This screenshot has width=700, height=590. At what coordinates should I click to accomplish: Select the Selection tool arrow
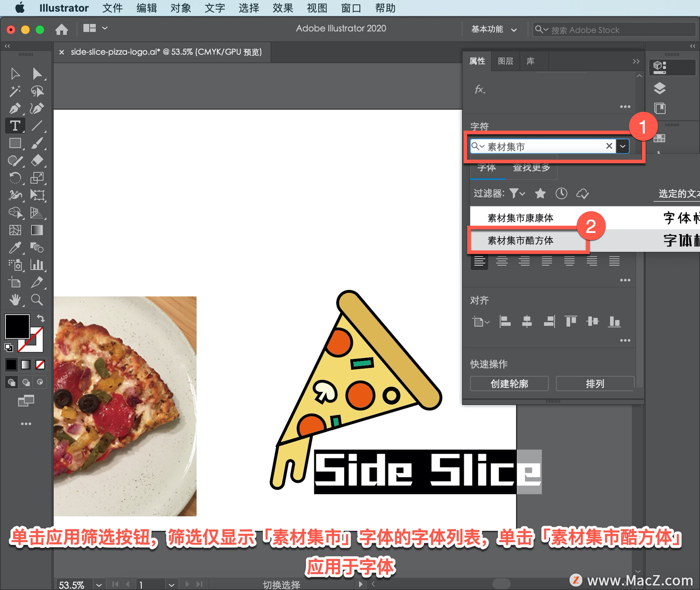tap(15, 74)
